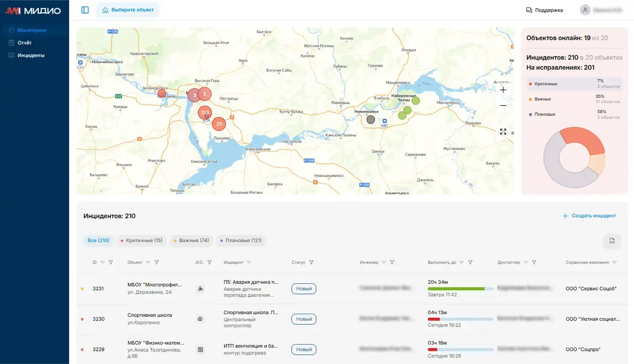Filter by Критичные (15) tab

(142, 240)
